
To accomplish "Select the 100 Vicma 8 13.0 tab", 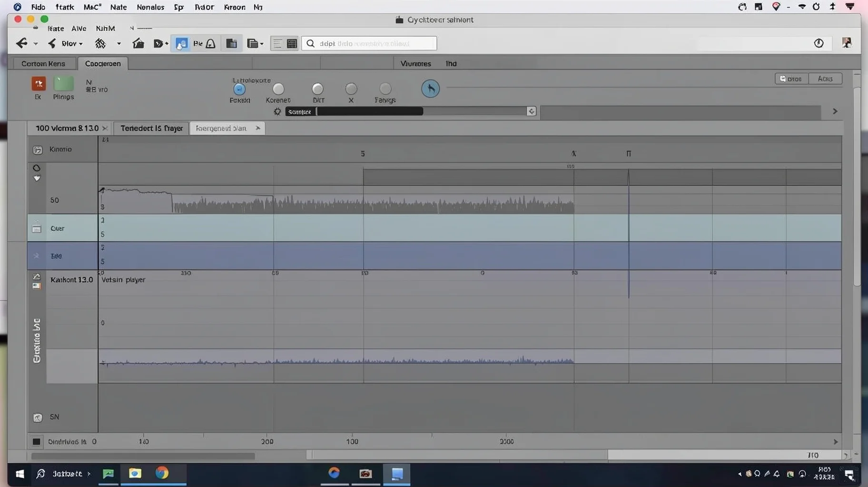I will pyautogui.click(x=67, y=128).
